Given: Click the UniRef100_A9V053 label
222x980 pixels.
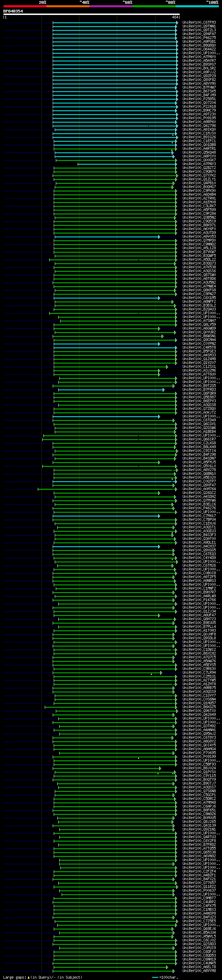Looking at the screenshot, I should (x=199, y=237).
